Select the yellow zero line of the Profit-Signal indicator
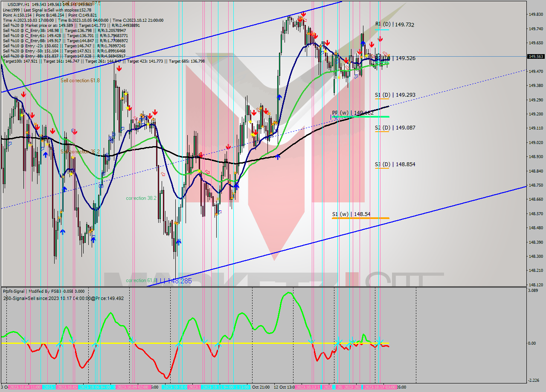This screenshot has width=546, height=392. pyautogui.click(x=171, y=342)
